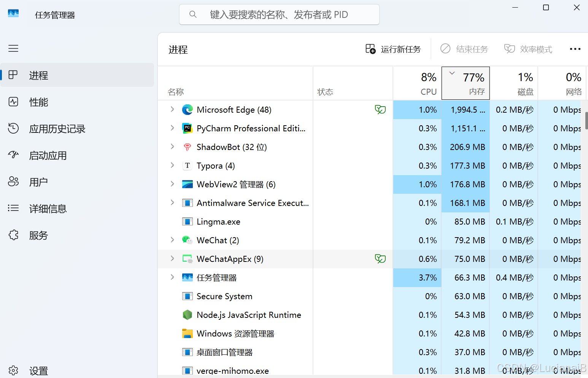This screenshot has width=588, height=378.
Task: Open the three-dot more options menu
Action: pyautogui.click(x=575, y=49)
